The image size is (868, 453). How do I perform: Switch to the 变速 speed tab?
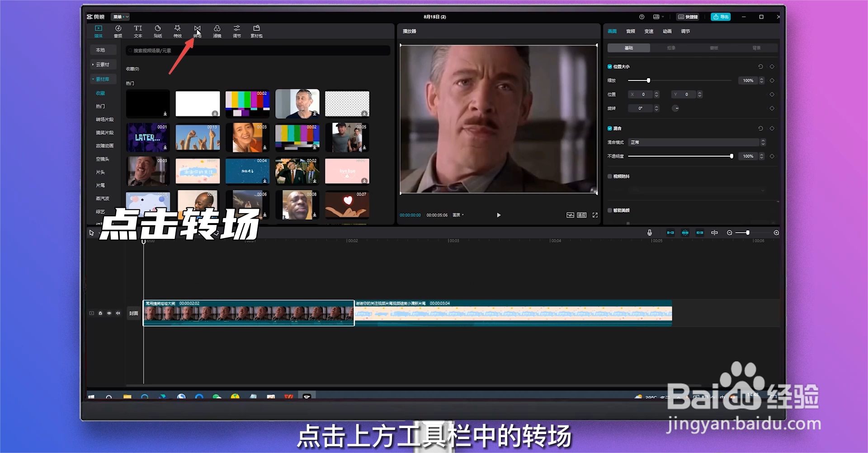(649, 31)
